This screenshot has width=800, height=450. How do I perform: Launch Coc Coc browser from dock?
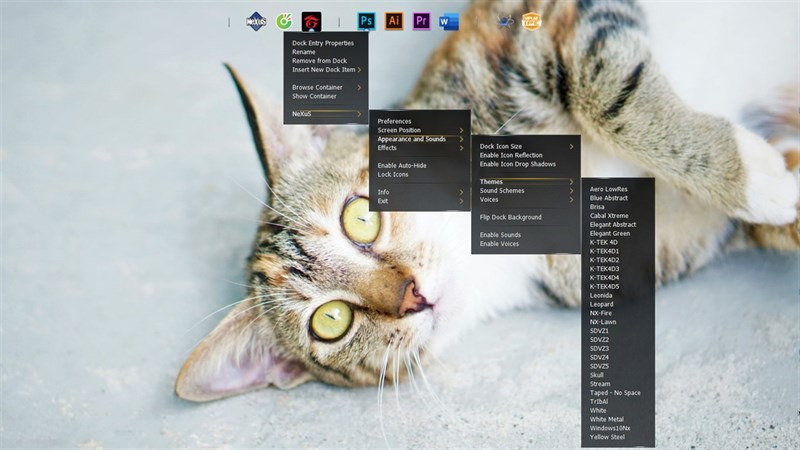pos(284,21)
